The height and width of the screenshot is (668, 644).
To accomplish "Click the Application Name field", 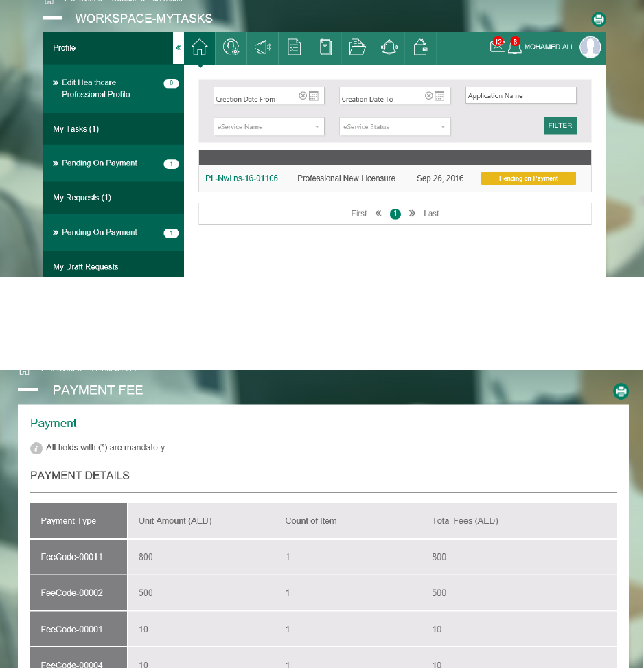I will point(521,95).
